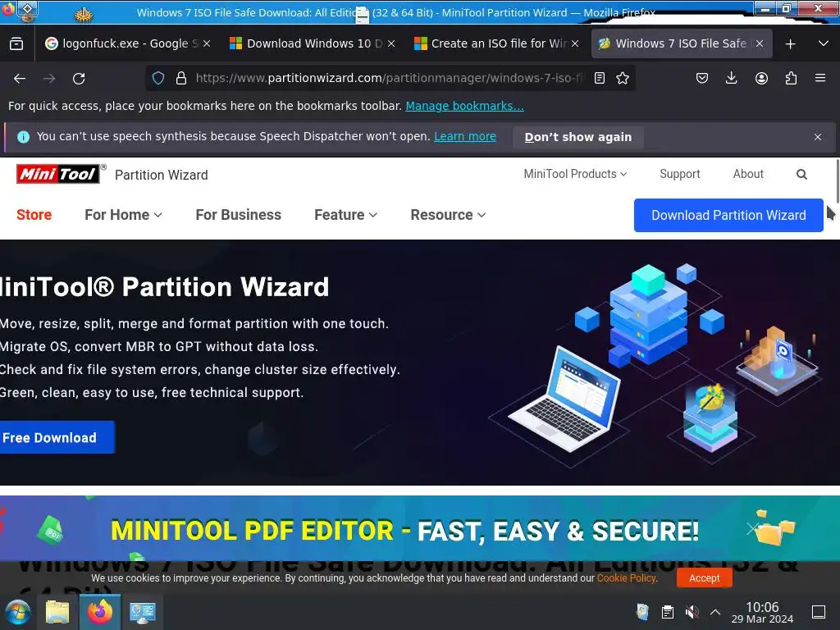
Task: Open the Firefox downloads panel
Action: click(x=731, y=78)
